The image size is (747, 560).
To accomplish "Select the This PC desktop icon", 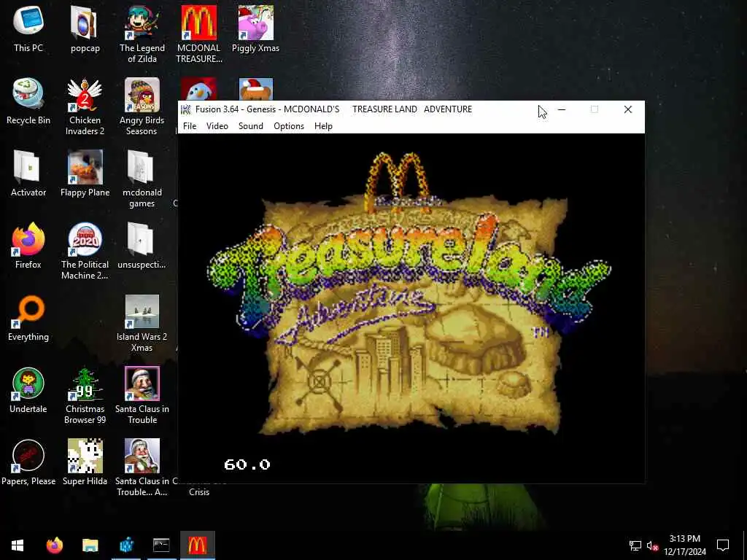I will tap(28, 28).
